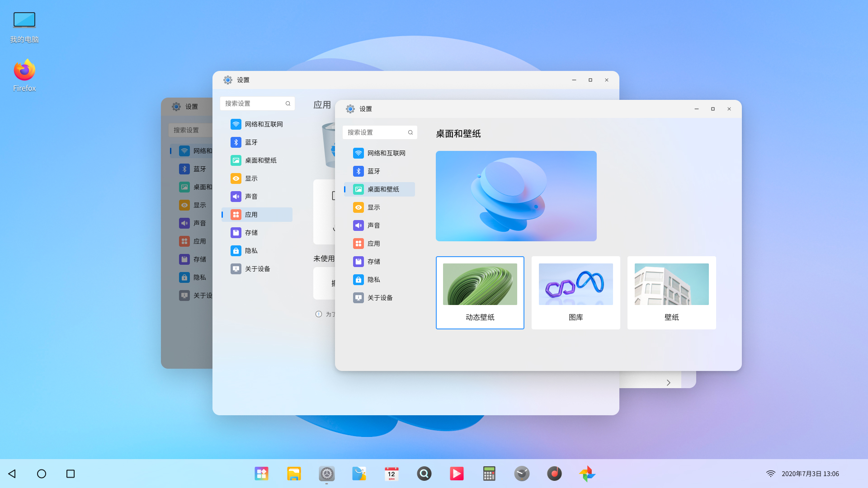Viewport: 868px width, 488px height.
Task: Open Privacy (隐私) in front settings sidebar
Action: click(x=373, y=280)
